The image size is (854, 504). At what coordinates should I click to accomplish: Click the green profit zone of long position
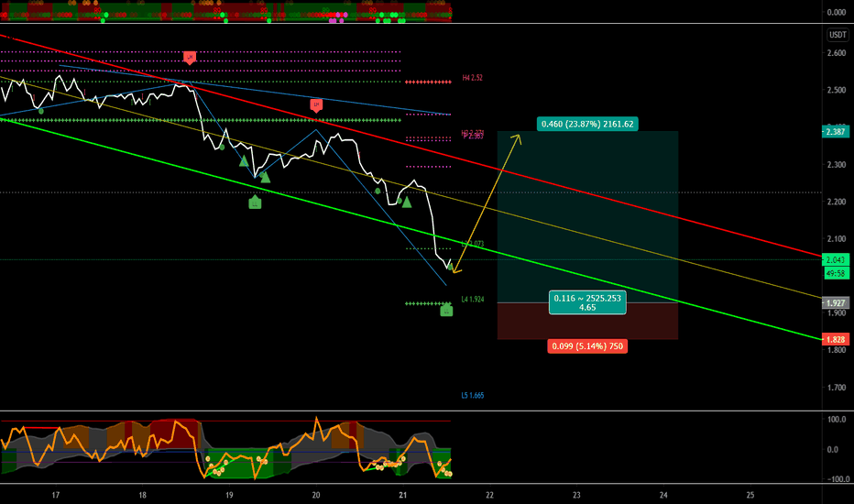(x=587, y=217)
